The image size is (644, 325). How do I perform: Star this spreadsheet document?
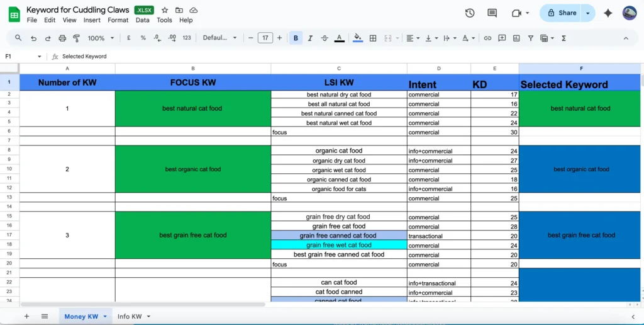165,11
